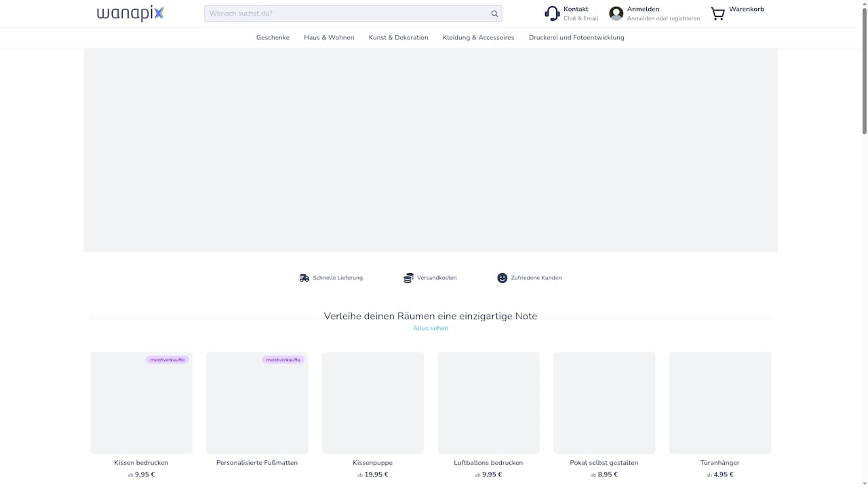Image resolution: width=868 pixels, height=488 pixels.
Task: Click the smiley face icon
Action: 502,278
